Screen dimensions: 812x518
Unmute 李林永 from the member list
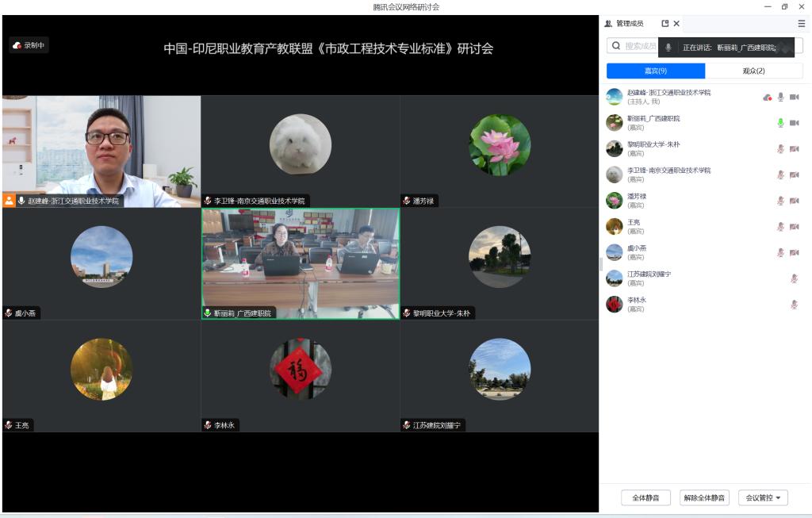point(794,305)
